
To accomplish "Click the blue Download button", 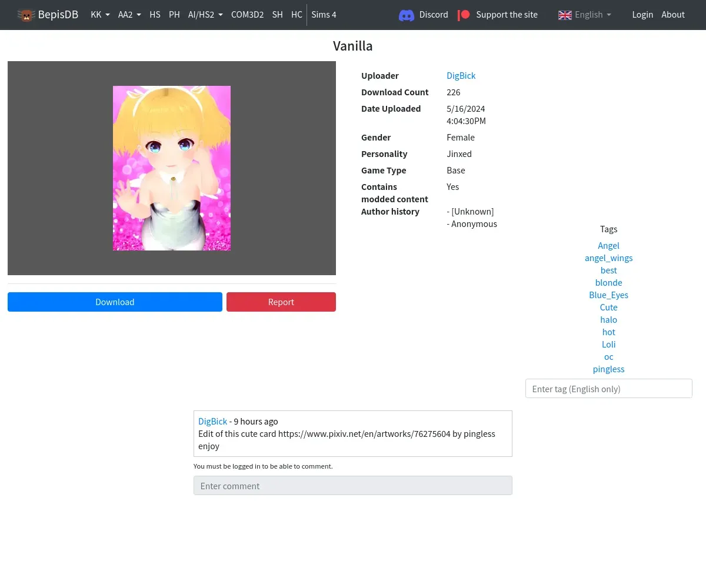I will 115,302.
